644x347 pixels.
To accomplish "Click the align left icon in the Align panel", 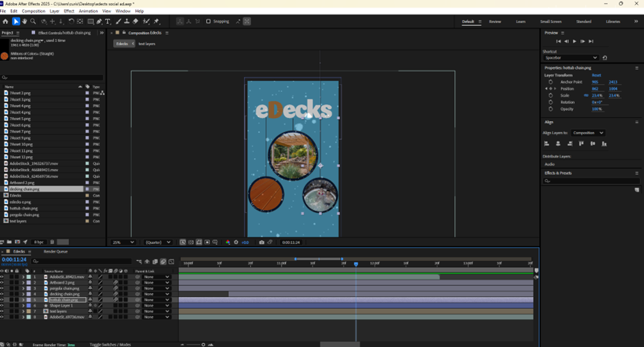I will [x=547, y=144].
